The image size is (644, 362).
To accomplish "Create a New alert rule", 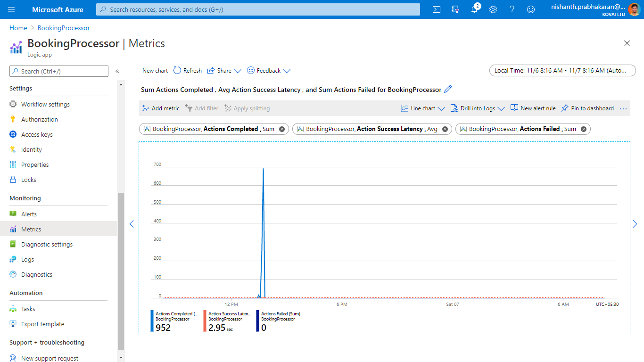I will tap(533, 108).
